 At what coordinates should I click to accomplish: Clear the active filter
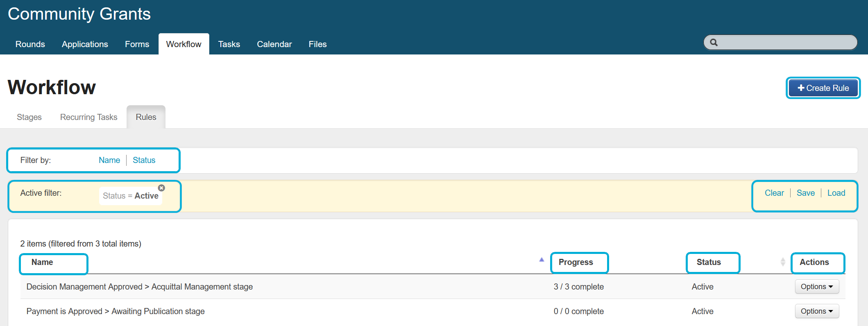click(x=774, y=193)
